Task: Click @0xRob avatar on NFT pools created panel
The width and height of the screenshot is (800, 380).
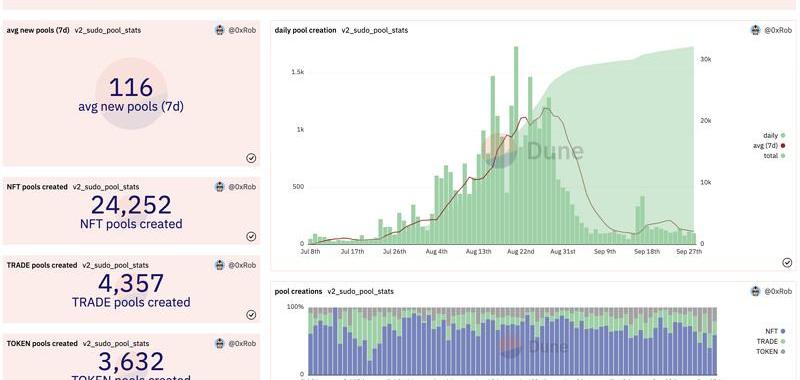Action: (x=219, y=187)
